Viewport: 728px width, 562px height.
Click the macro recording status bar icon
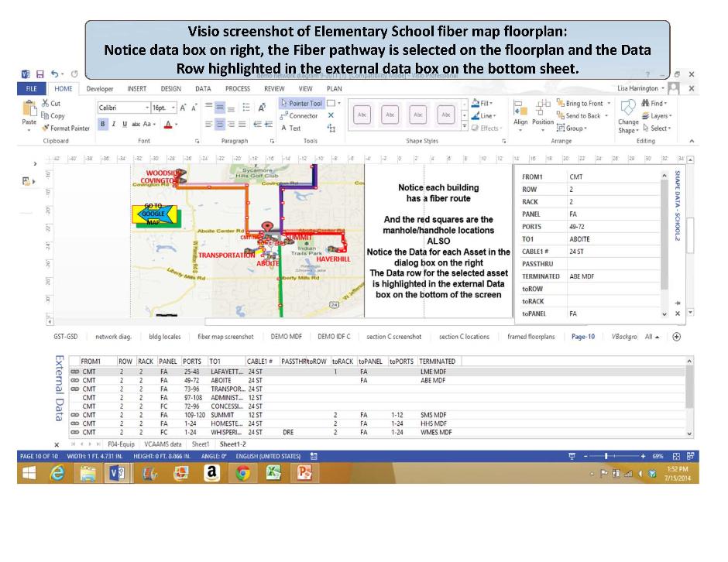tap(314, 456)
